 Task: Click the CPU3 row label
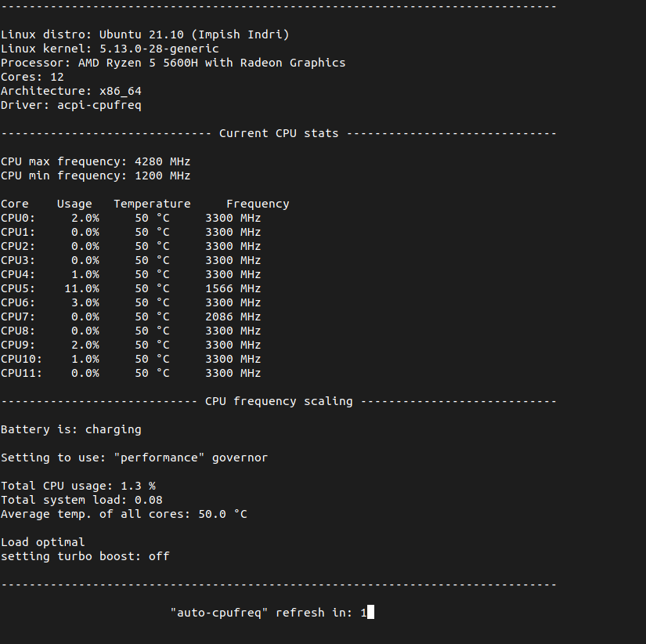click(x=18, y=261)
